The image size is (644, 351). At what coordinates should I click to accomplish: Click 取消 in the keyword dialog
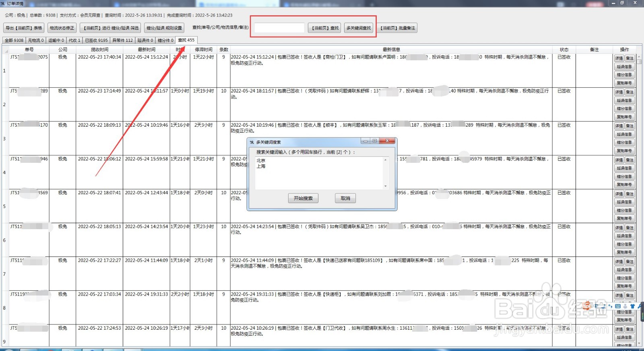(345, 198)
